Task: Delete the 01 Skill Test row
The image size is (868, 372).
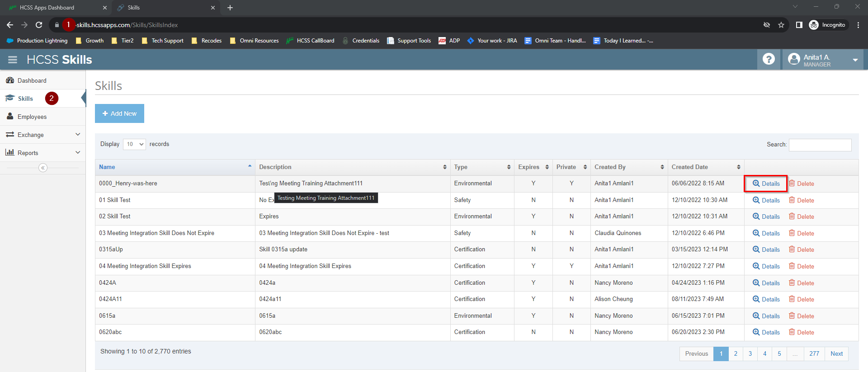Action: pyautogui.click(x=802, y=200)
